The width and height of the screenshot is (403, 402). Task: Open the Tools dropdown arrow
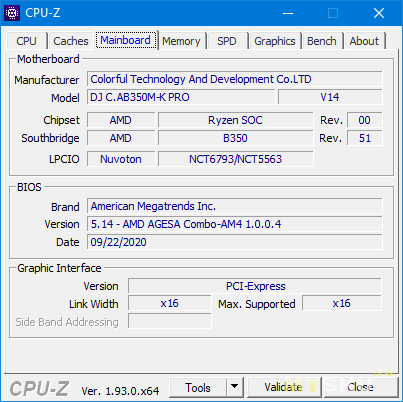[235, 387]
